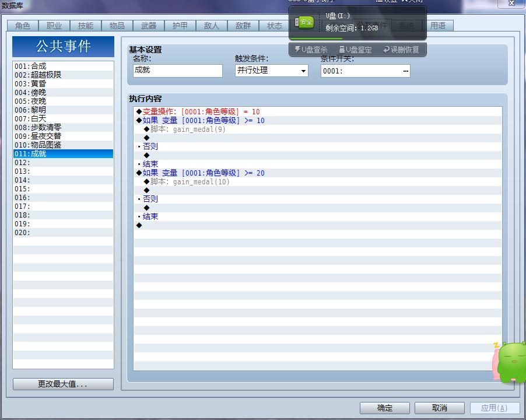Screen dimensions: 526x420
Task: Select common event 008:步数清零
Action: point(63,127)
